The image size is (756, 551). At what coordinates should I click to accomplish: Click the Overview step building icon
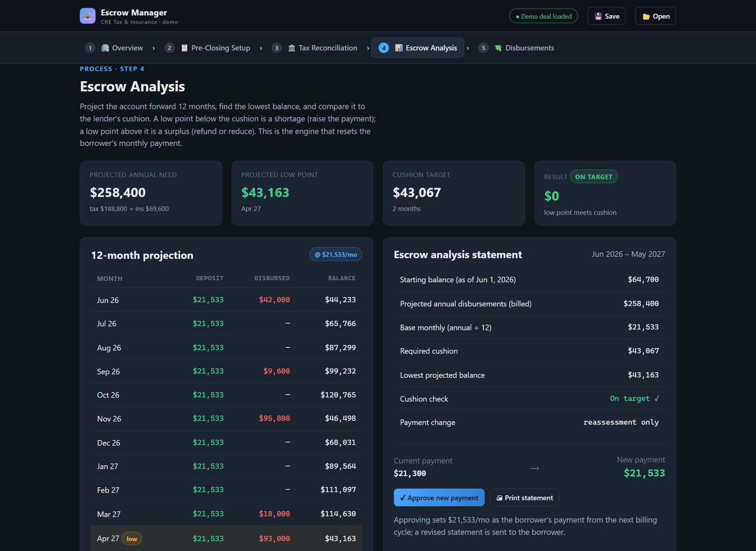pyautogui.click(x=105, y=48)
